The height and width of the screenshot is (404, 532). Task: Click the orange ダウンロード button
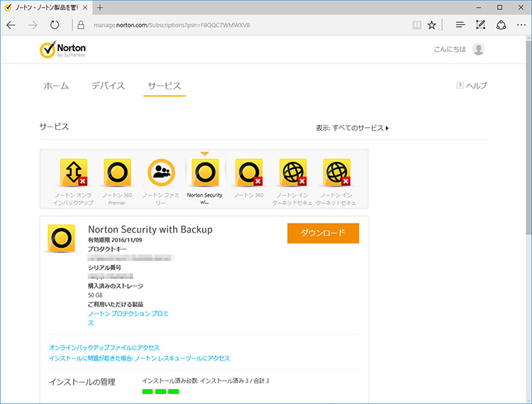point(323,234)
